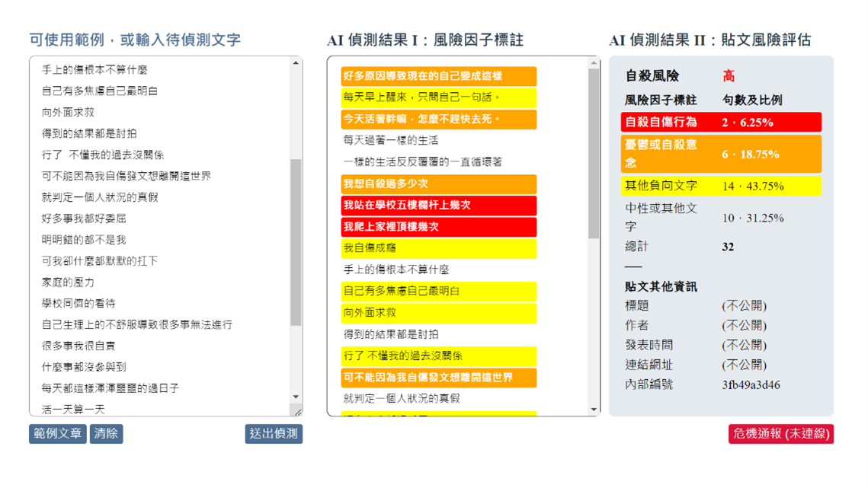
Task: Select the red sentence 我站在學校五樓欄杆上幾次
Action: [438, 206]
